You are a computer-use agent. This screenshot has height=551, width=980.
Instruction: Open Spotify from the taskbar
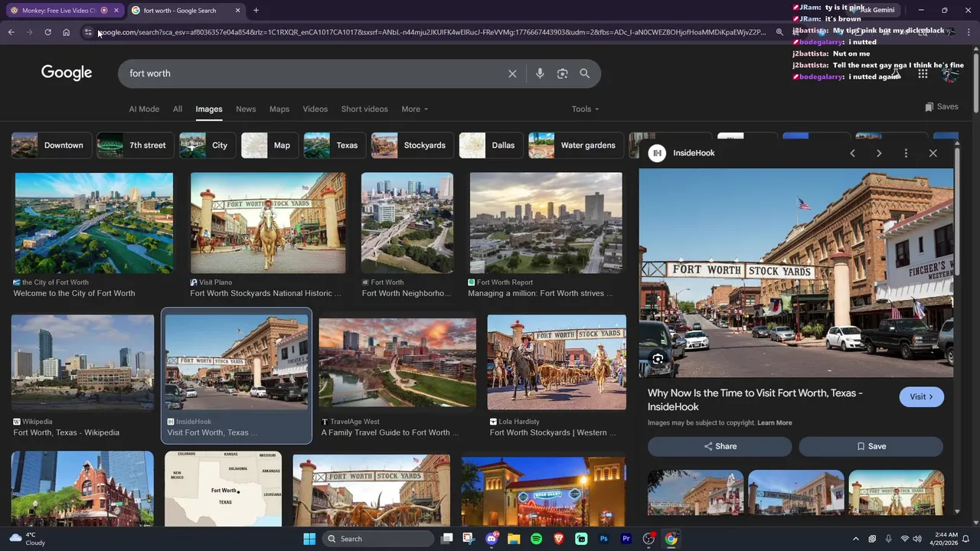click(x=536, y=539)
